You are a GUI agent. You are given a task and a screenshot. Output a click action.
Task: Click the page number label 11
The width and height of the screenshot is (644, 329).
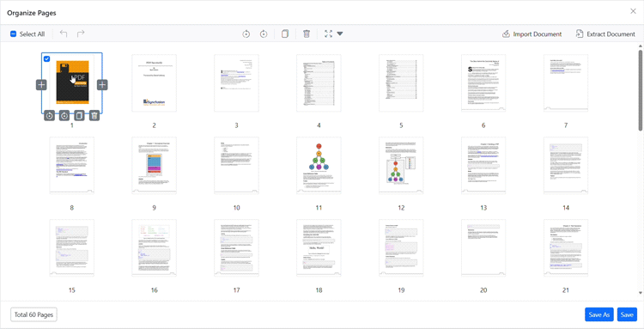(319, 208)
